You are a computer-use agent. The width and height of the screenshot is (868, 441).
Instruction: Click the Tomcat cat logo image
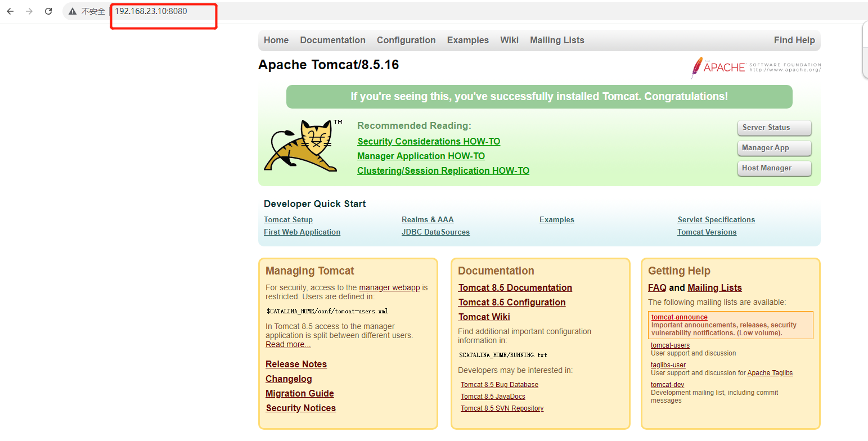pyautogui.click(x=303, y=146)
